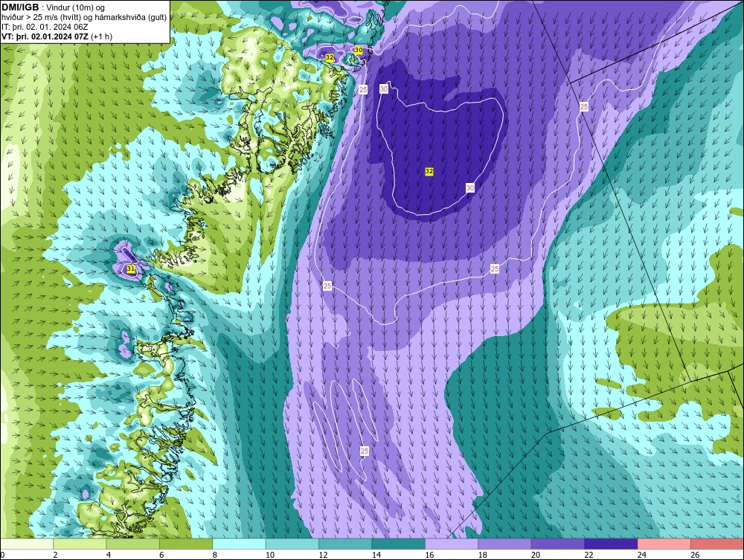Select the 14–16 m/s dark teal legend swatch
The width and height of the screenshot is (744, 560).
(399, 544)
